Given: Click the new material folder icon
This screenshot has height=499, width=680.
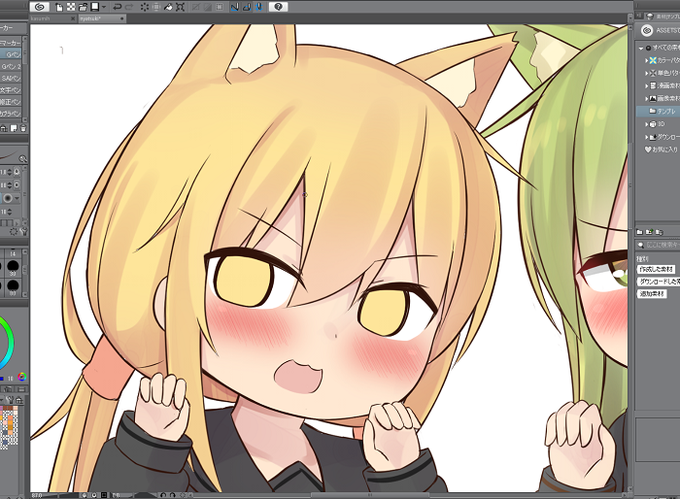Looking at the screenshot, I should pyautogui.click(x=640, y=232).
